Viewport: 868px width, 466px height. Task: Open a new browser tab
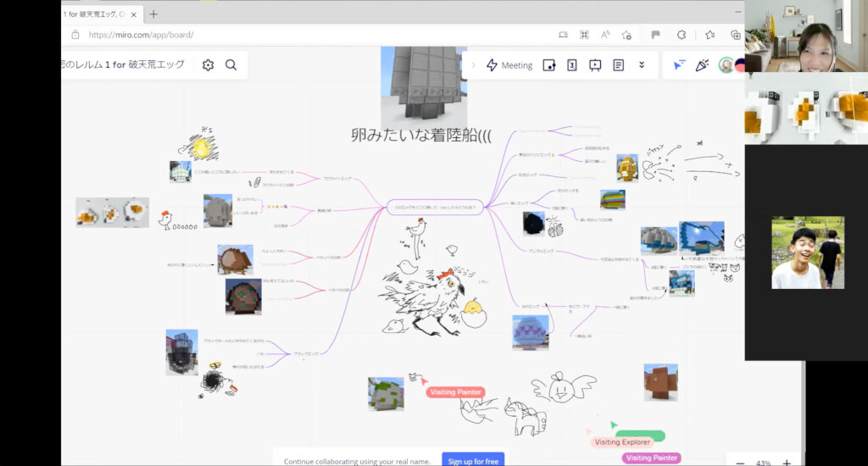click(153, 14)
